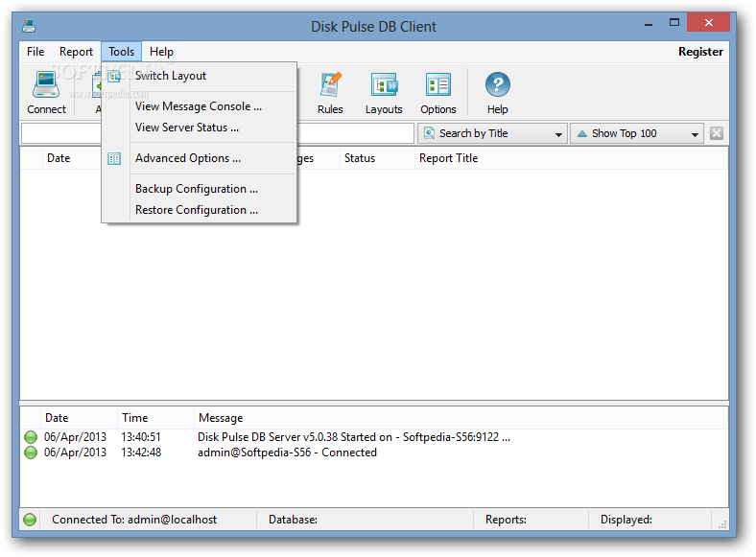756x557 pixels.
Task: Click the 13:40:51 time cell
Action: click(141, 437)
